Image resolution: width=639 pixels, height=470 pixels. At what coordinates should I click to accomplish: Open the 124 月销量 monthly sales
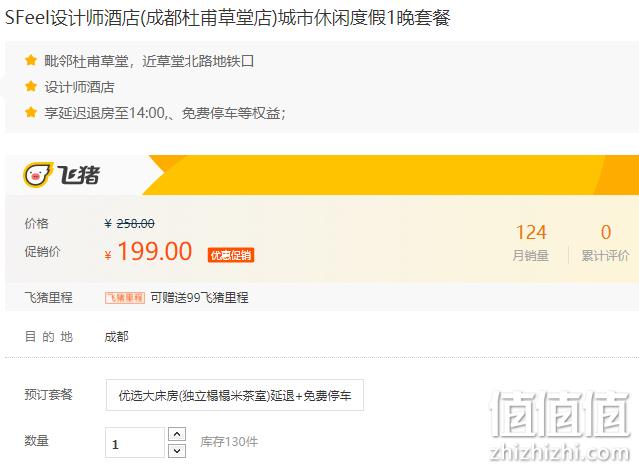[x=531, y=243]
